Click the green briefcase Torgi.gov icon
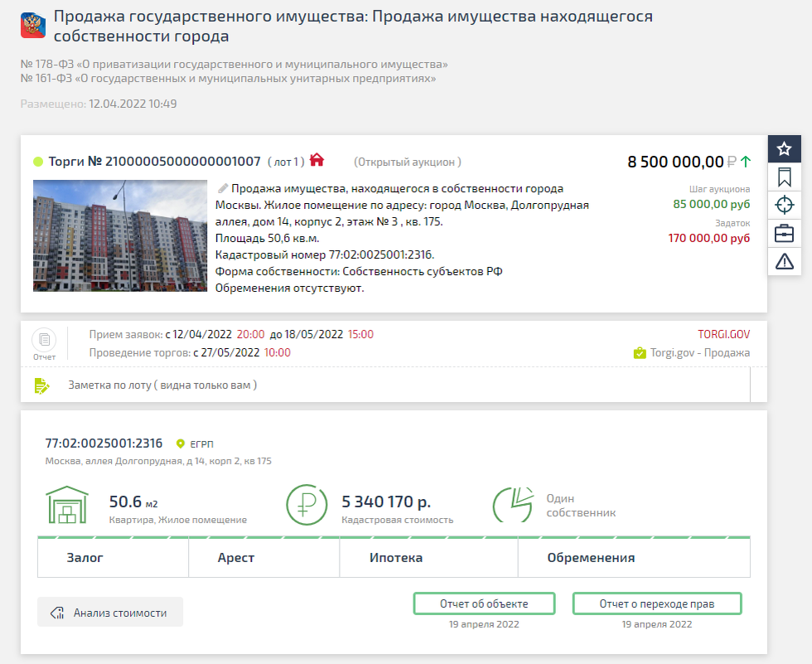The image size is (812, 664). pos(640,353)
